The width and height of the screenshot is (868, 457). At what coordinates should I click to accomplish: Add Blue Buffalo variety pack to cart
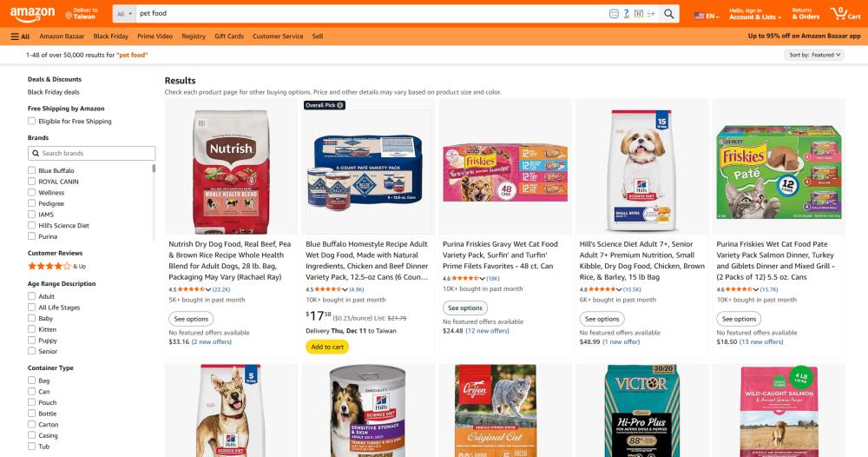tap(327, 347)
